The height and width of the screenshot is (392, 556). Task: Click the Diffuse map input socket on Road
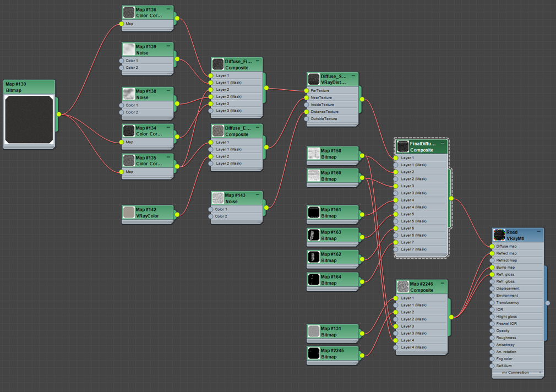492,246
